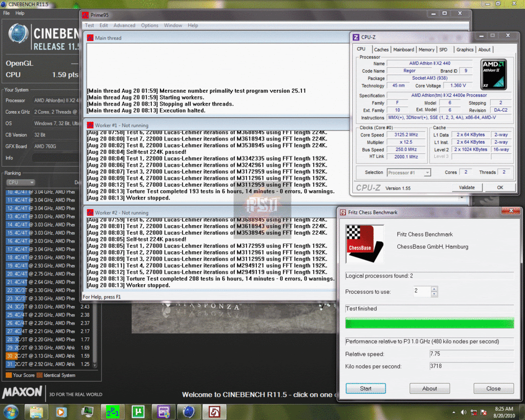Click the green benchmark progress bar
Image resolution: width=525 pixels, height=420 pixels.
(430, 323)
